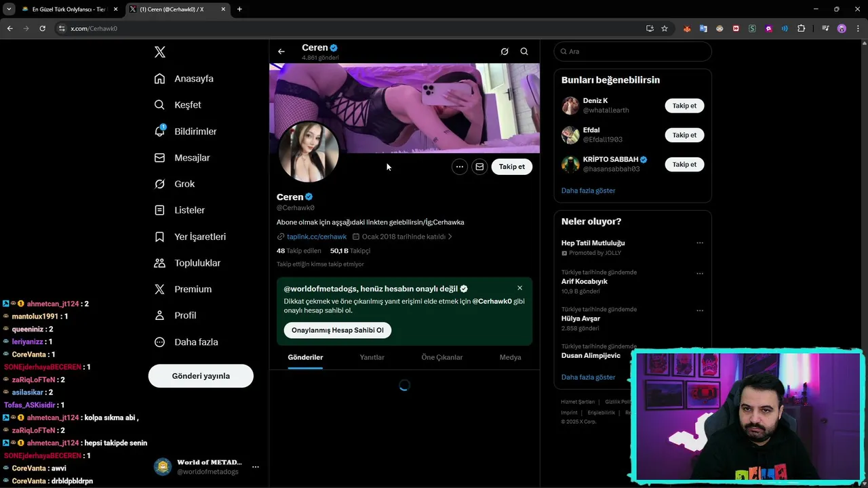Expand the join date chevron

[450, 237]
